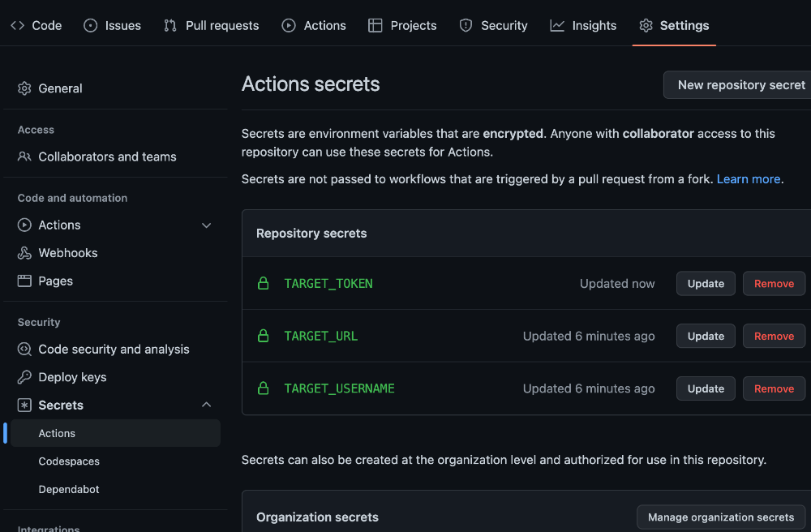Click the Security shield icon
The height and width of the screenshot is (532, 811).
466,25
